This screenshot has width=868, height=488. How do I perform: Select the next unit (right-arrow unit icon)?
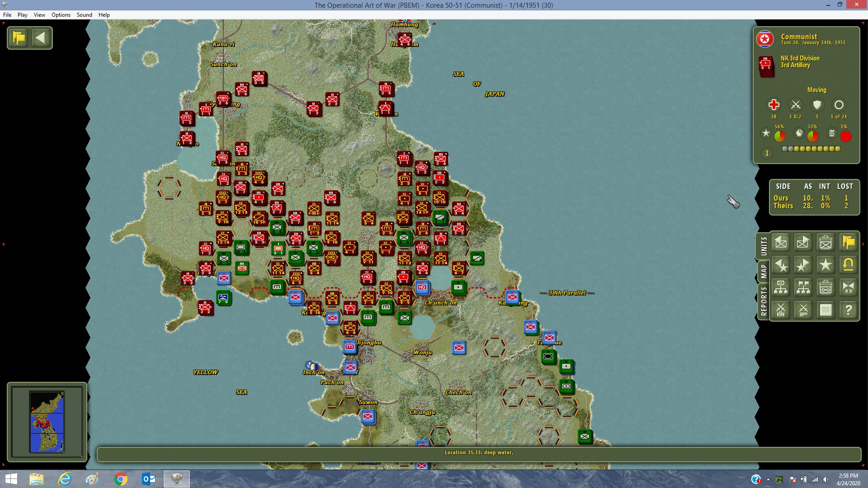[x=803, y=243]
